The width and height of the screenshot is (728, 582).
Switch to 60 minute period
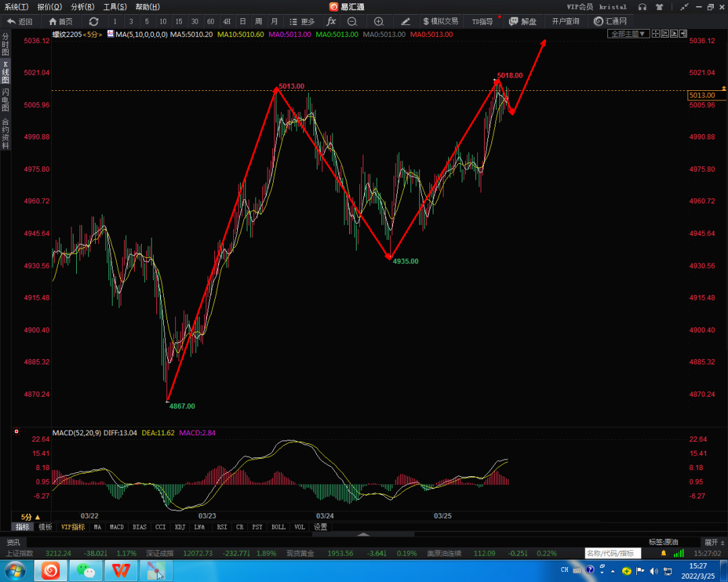pyautogui.click(x=210, y=22)
